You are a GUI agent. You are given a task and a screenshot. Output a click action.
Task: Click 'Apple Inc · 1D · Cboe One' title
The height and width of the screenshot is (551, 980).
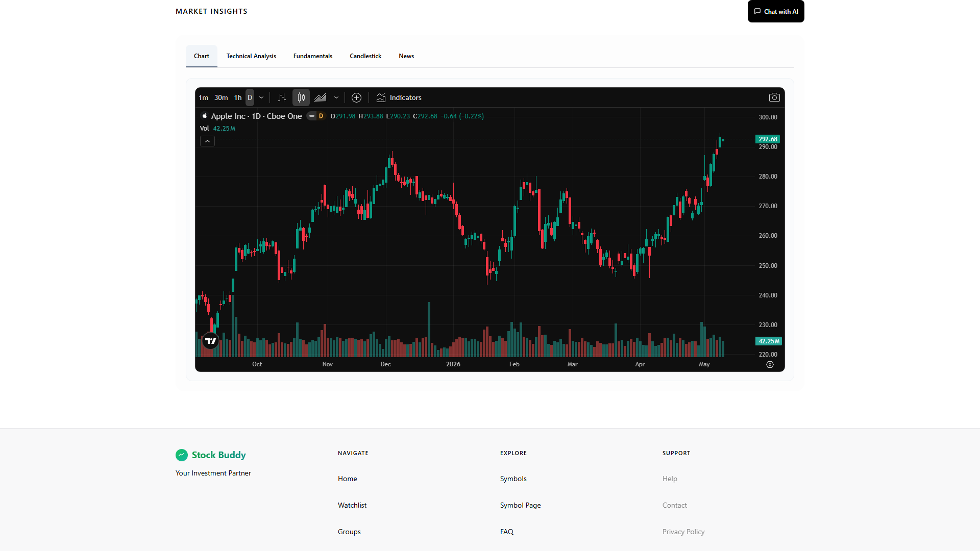(256, 116)
